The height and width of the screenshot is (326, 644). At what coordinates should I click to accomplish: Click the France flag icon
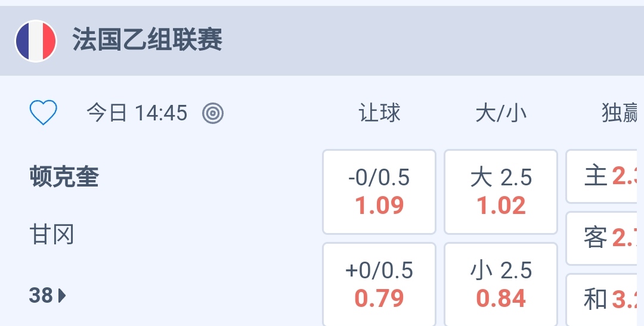coord(36,41)
